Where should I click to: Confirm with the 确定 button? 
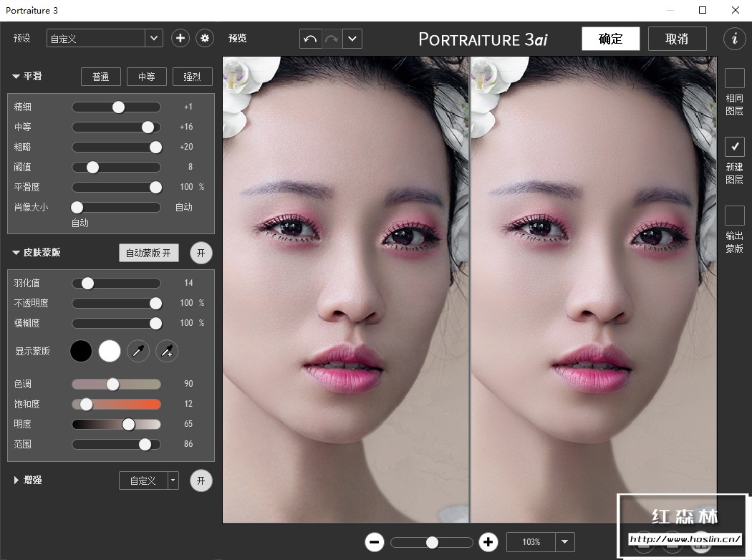tap(610, 39)
